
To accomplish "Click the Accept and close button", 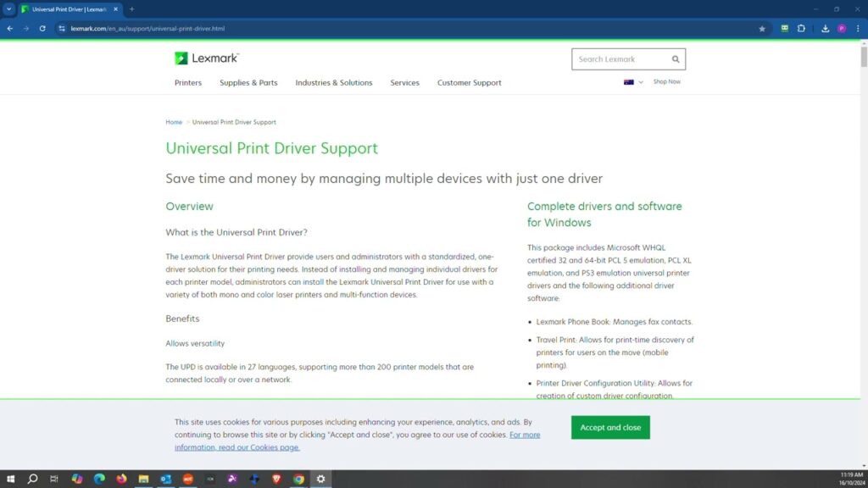I will [610, 428].
